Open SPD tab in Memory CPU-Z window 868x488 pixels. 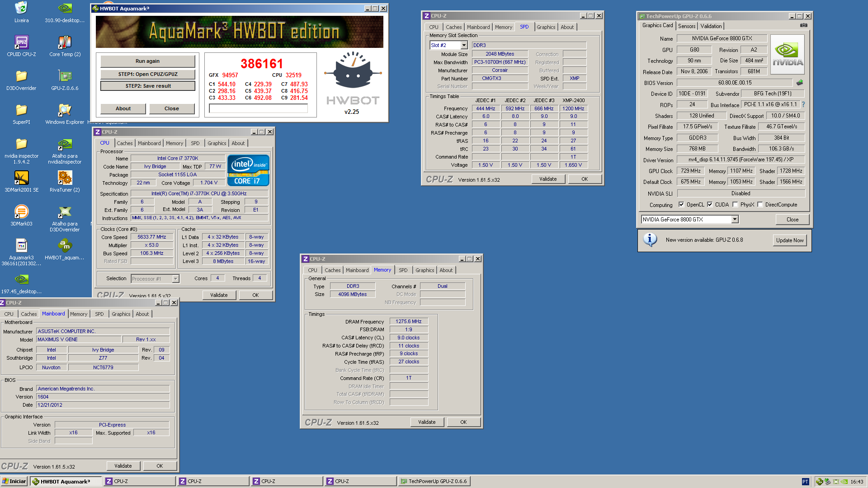click(x=403, y=270)
